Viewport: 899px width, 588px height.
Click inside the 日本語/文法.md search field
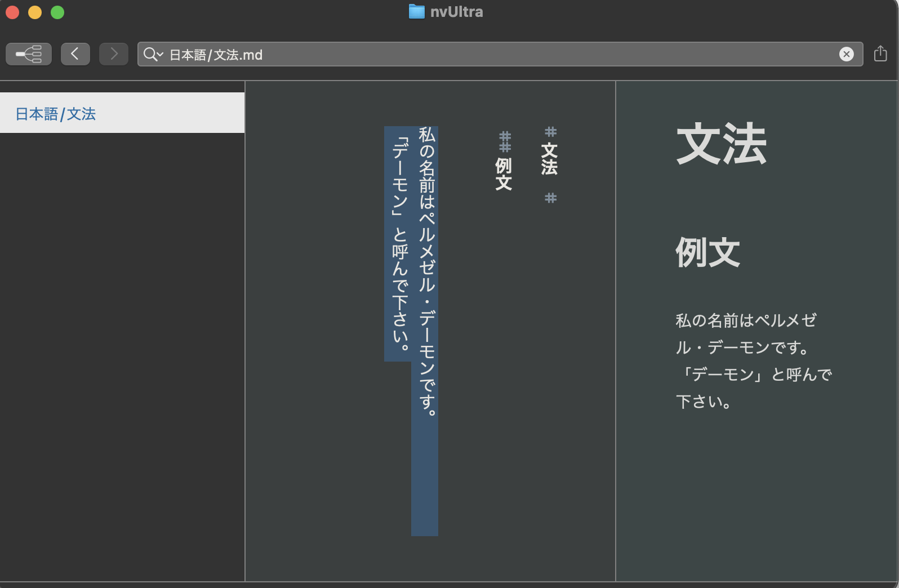pos(496,55)
